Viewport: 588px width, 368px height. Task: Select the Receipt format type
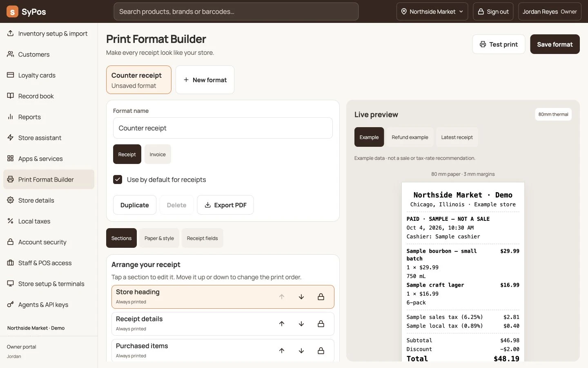click(127, 154)
